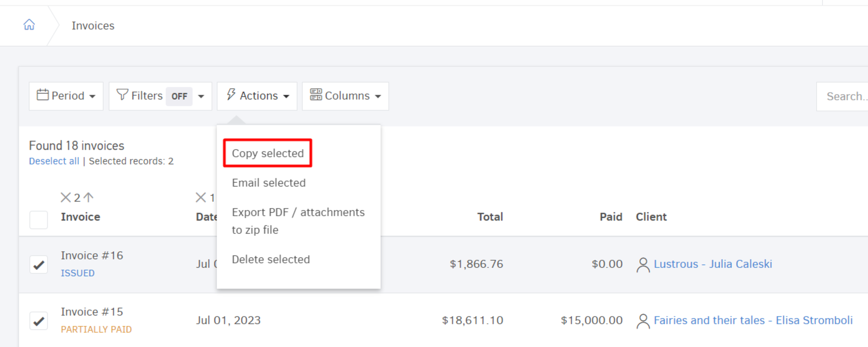Remove the Invoice column sort with X icon
868x347 pixels.
point(65,198)
